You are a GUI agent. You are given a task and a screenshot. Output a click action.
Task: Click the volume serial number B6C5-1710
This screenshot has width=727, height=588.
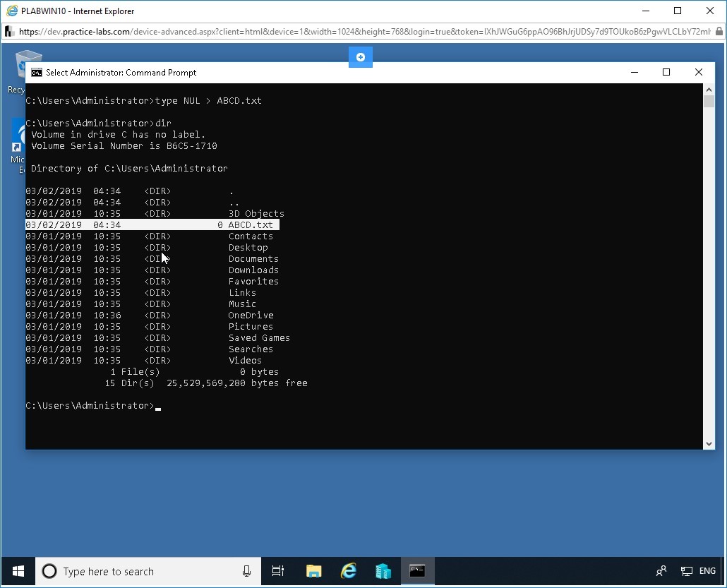192,146
